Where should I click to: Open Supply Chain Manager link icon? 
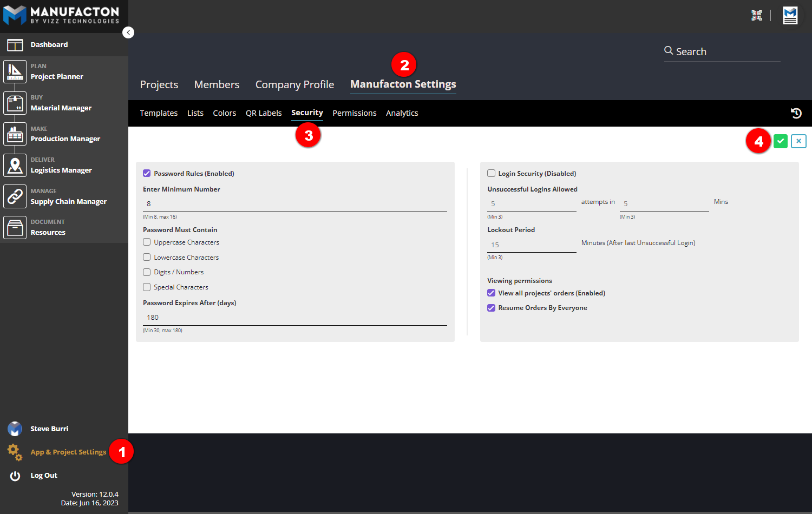tap(15, 196)
